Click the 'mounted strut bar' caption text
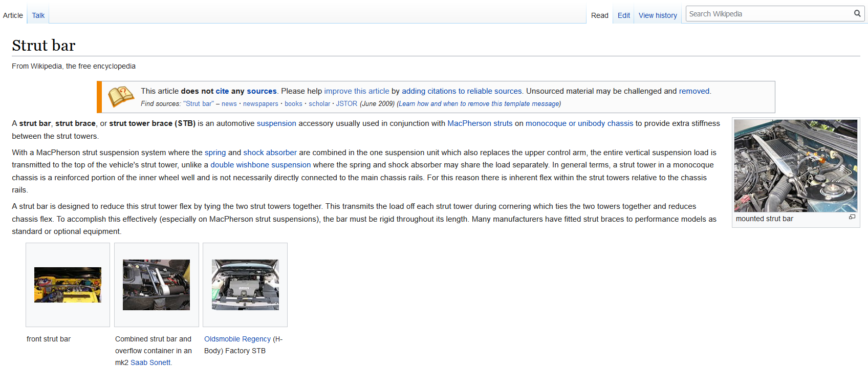 (x=765, y=219)
